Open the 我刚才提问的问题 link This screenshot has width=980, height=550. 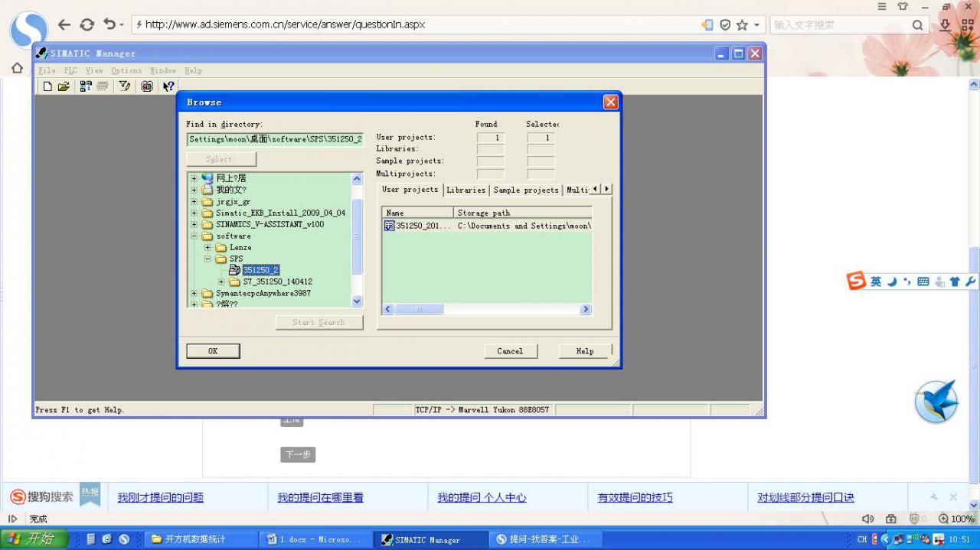click(161, 497)
